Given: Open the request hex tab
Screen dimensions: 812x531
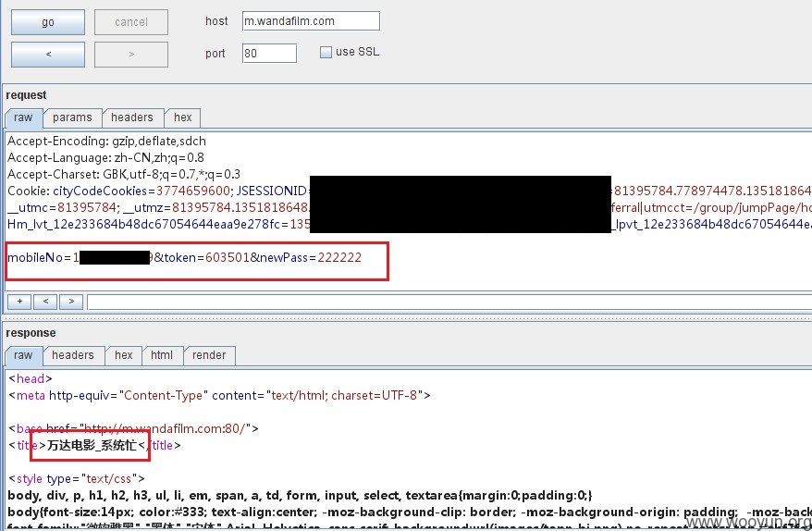Looking at the screenshot, I should coord(183,117).
